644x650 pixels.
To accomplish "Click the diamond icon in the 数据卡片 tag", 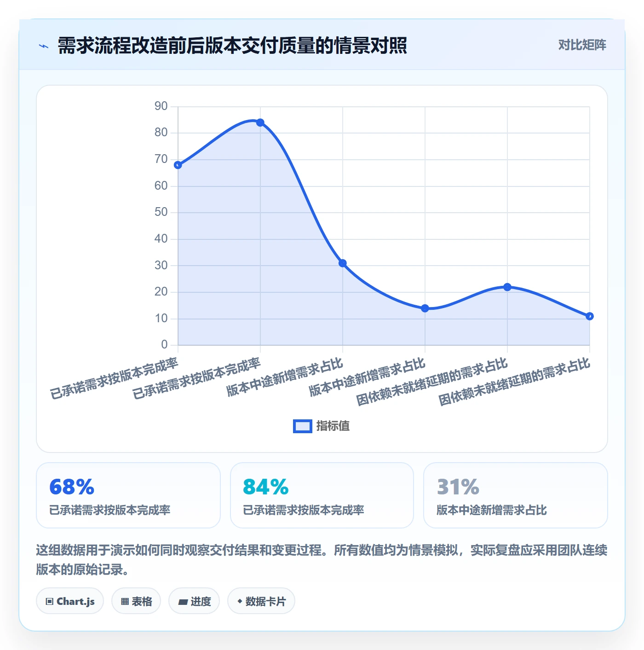I will pos(240,601).
